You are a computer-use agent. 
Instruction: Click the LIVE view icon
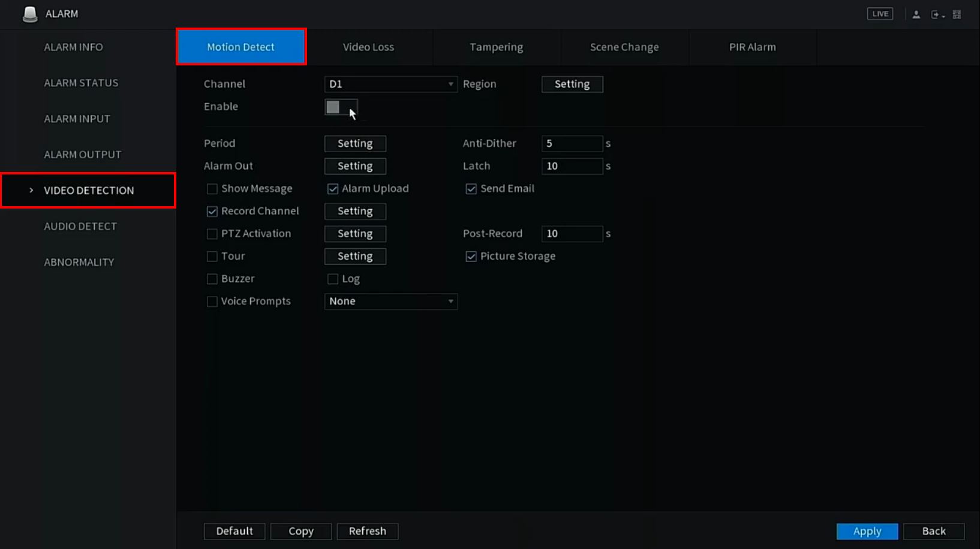coord(880,14)
